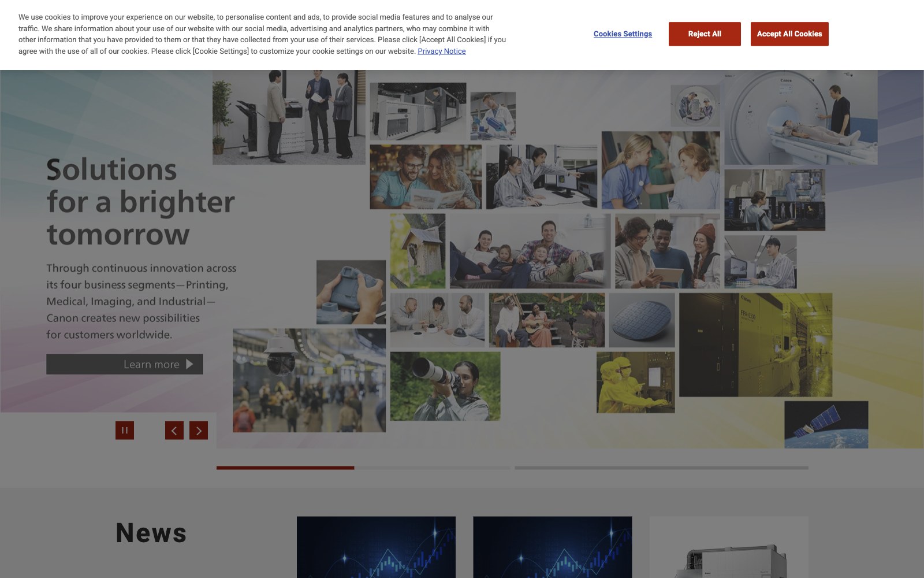
Task: Go to previous slide arrow
Action: [x=174, y=430]
